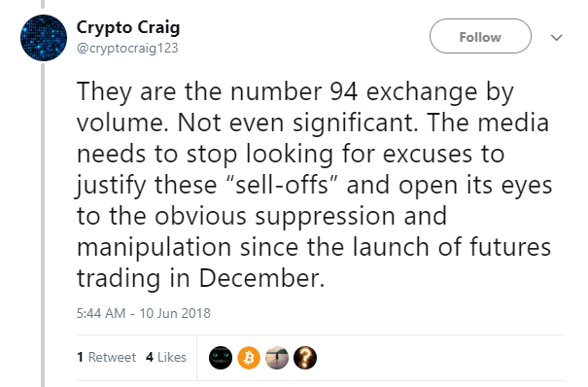
Task: Expand the tweet options chevron beside Follow
Action: coord(557,38)
